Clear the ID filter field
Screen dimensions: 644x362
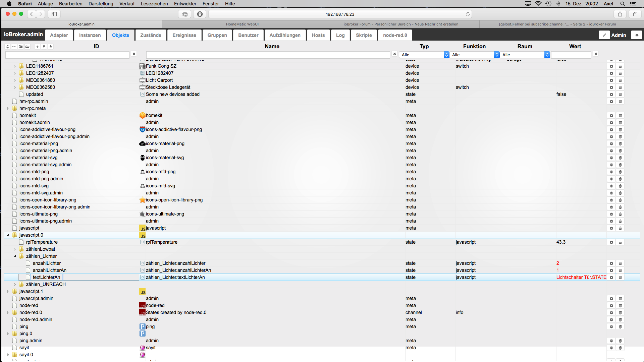pyautogui.click(x=134, y=54)
